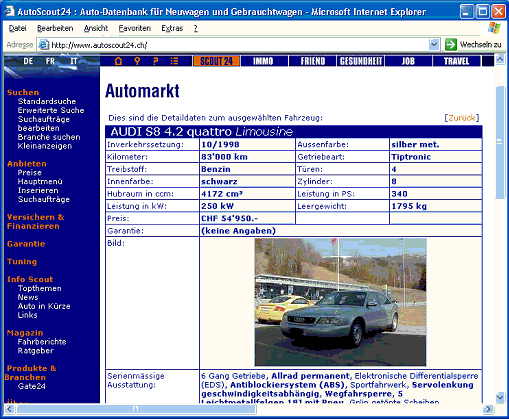509x419 pixels.
Task: Open Ratgeber link
Action: (x=36, y=351)
